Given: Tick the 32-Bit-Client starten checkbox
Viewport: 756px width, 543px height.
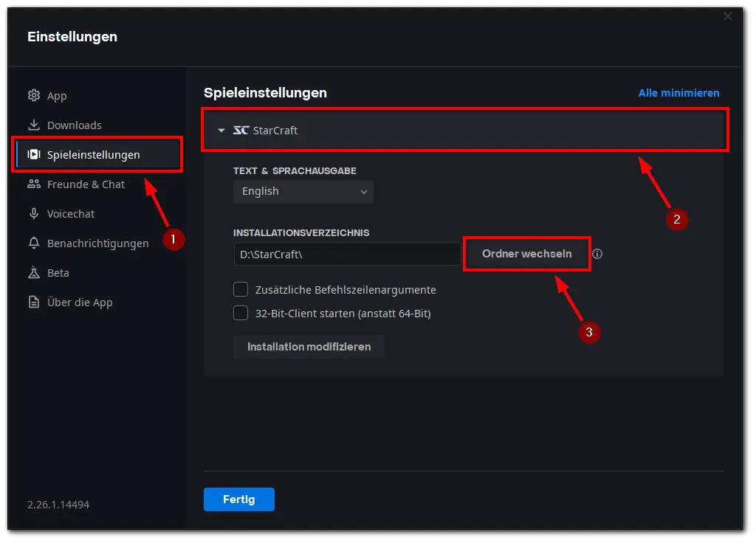Looking at the screenshot, I should (x=241, y=313).
